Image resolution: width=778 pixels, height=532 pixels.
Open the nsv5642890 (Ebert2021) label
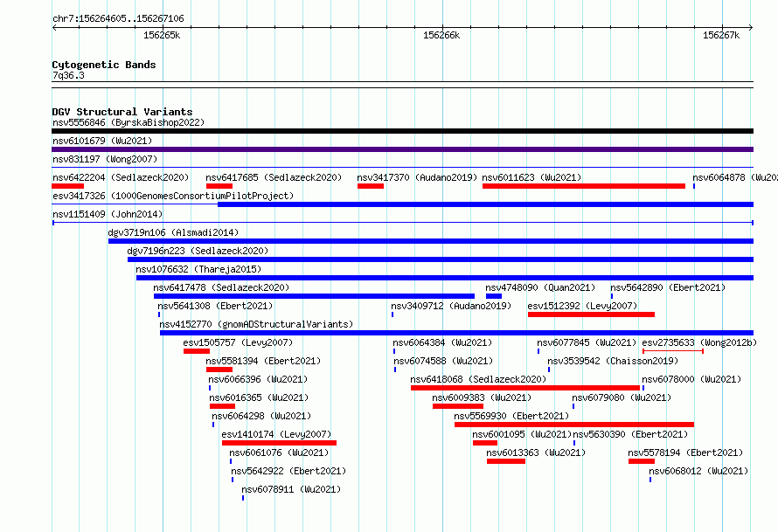tap(668, 287)
